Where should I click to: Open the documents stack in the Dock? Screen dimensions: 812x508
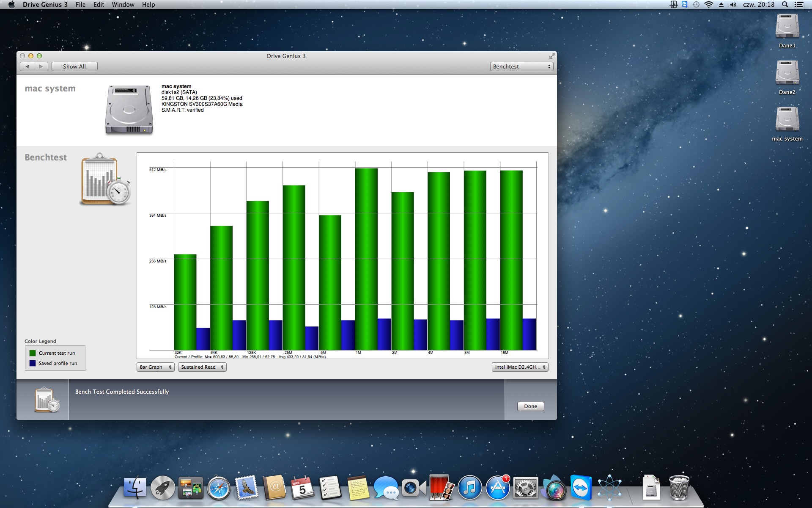tap(651, 488)
